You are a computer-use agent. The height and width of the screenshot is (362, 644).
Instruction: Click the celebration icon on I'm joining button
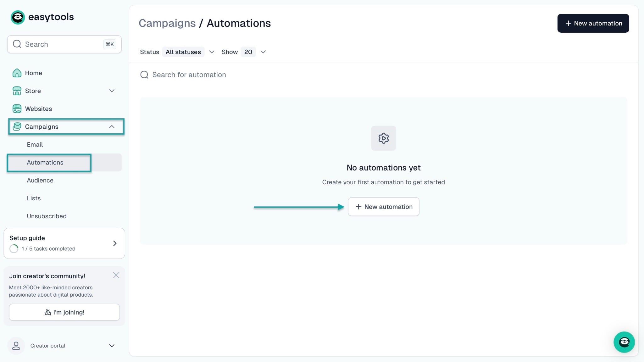point(48,312)
